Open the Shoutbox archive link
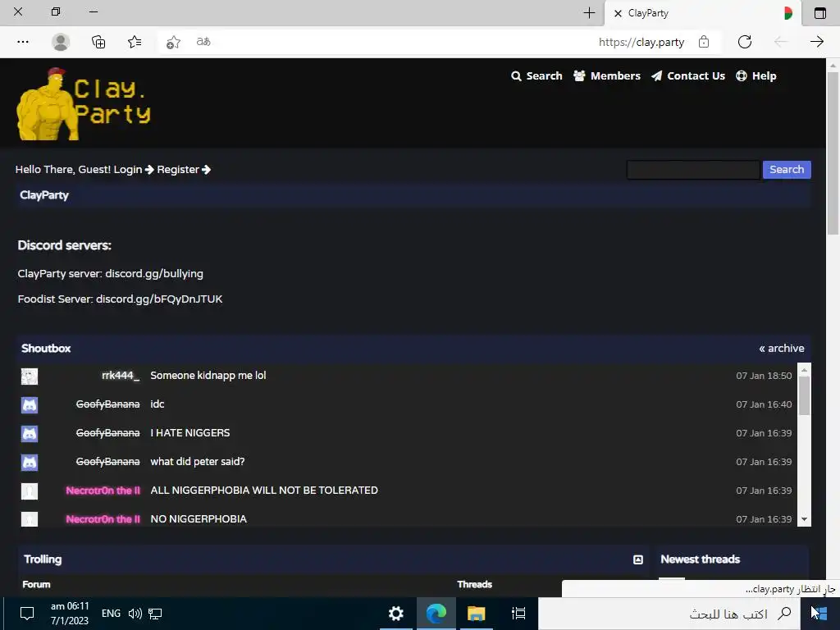840x630 pixels. (781, 348)
